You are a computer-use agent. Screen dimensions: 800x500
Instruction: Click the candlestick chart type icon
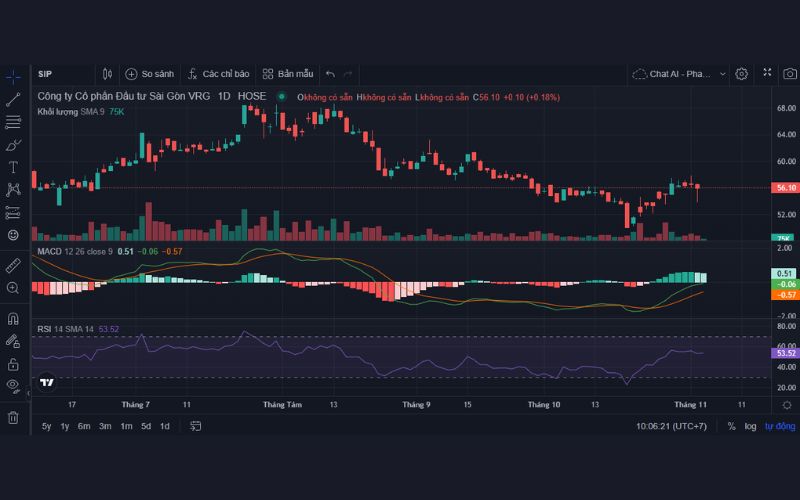107,74
